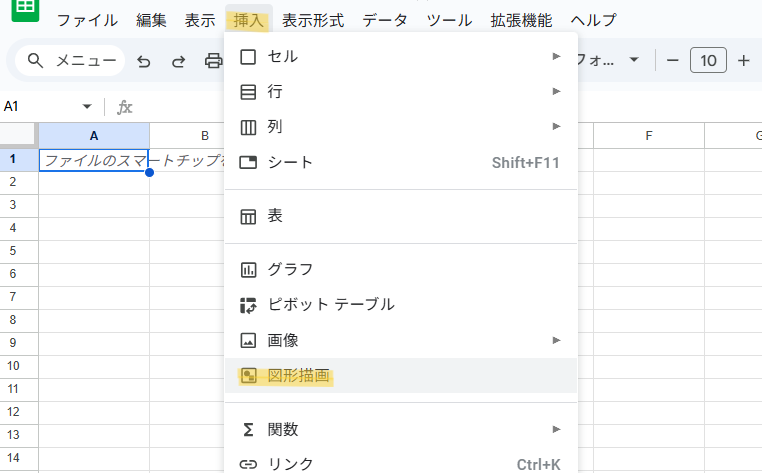Viewport: 762px width, 473px height.
Task: Open the font dropdown arrow
Action: pos(634,60)
